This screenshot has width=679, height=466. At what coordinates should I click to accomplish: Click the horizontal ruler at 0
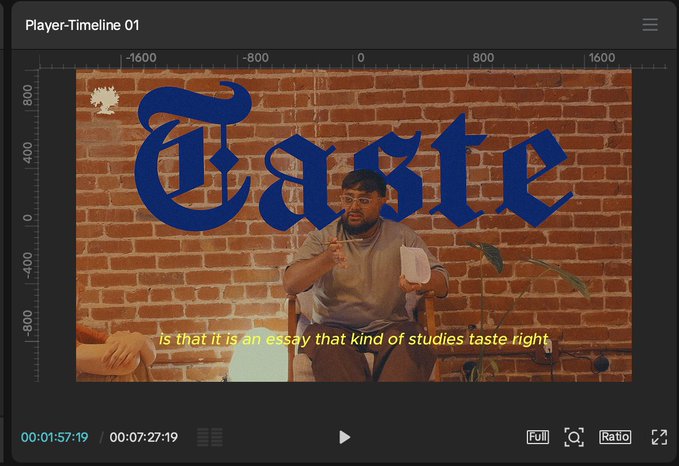click(x=360, y=58)
